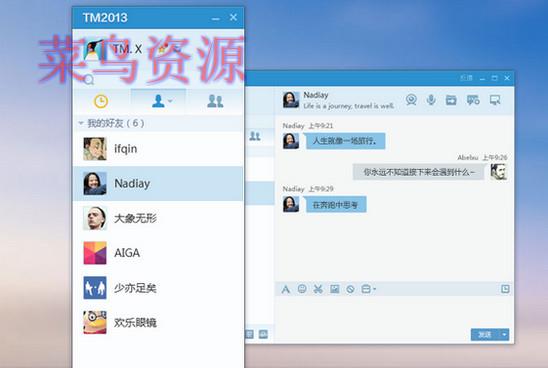Switch to the contacts person tab
The image size is (548, 368).
point(158,101)
